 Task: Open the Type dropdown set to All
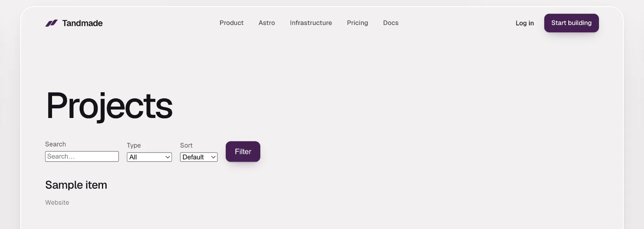coord(149,157)
